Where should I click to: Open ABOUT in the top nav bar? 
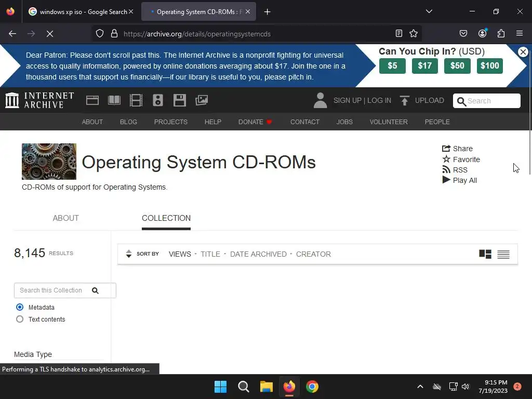coord(92,122)
